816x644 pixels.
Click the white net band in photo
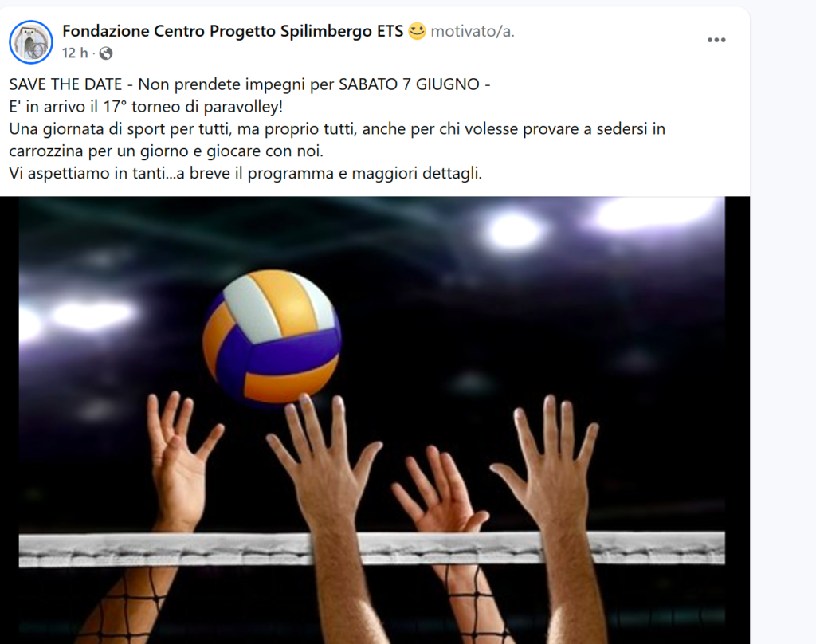pyautogui.click(x=371, y=548)
